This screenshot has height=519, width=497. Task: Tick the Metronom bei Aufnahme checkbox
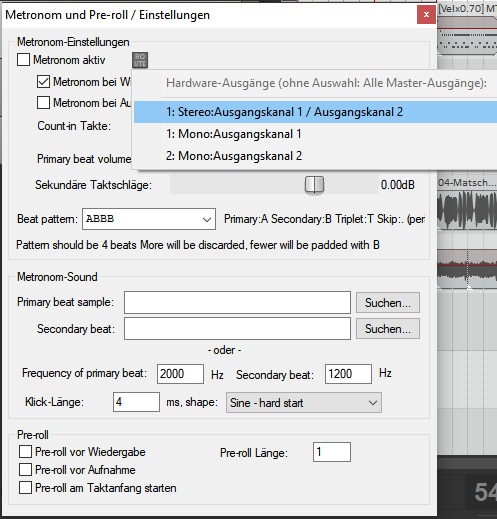click(43, 103)
